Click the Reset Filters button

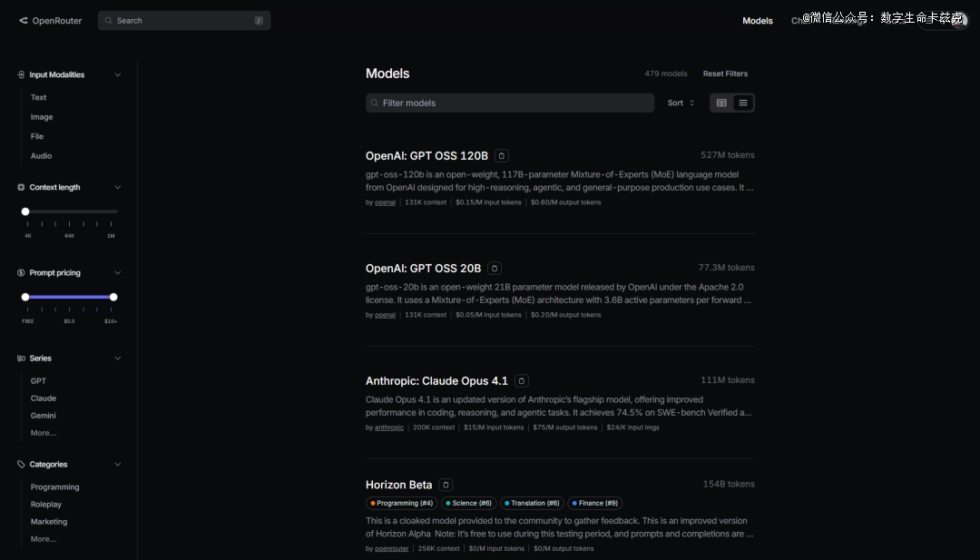point(725,74)
